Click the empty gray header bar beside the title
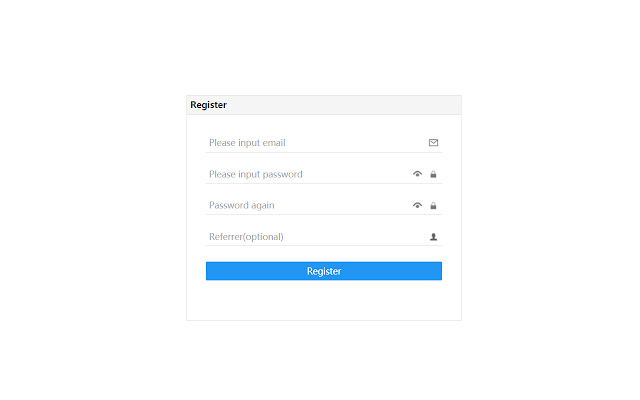640x400 pixels. pyautogui.click(x=350, y=105)
